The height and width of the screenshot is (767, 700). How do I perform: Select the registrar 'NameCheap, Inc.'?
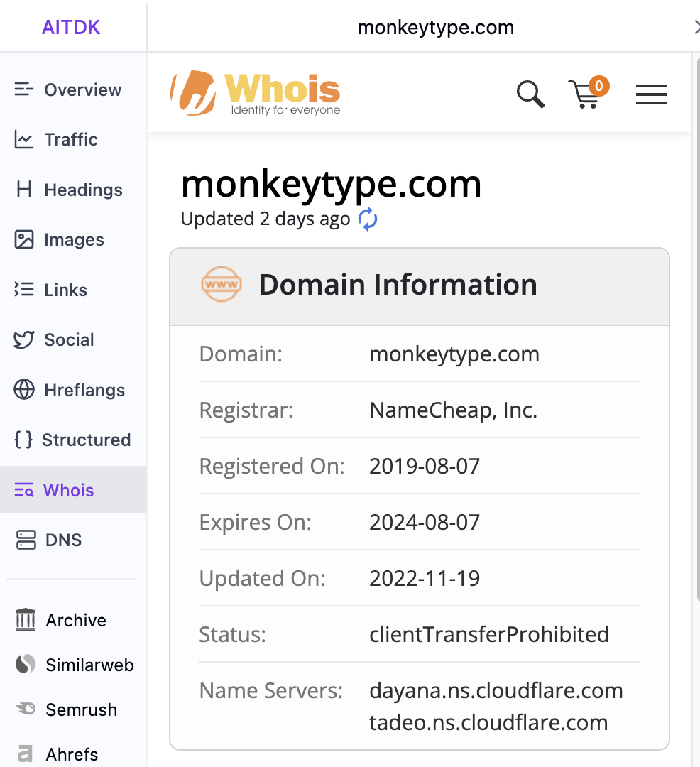point(453,410)
